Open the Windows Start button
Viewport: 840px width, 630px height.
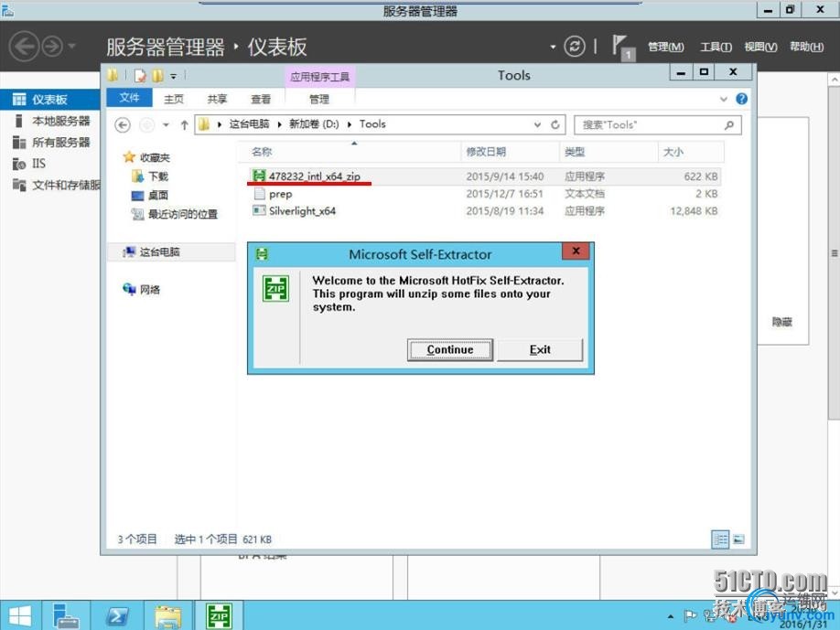pos(20,616)
